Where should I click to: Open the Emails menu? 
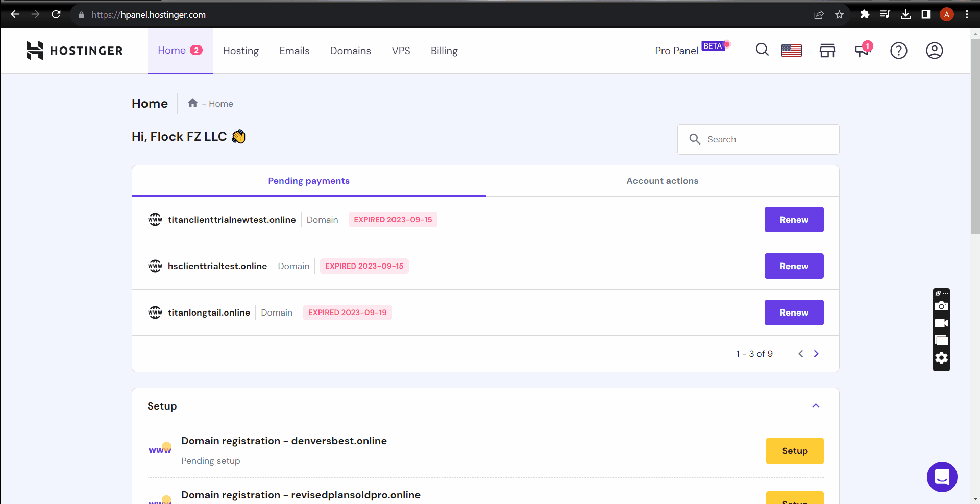coord(295,51)
